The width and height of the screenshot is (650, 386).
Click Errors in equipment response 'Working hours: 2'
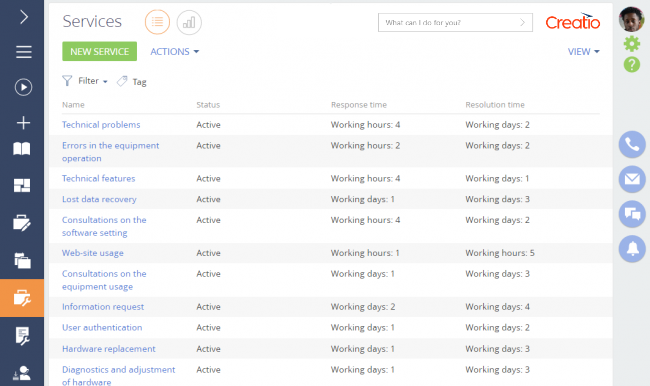coord(365,146)
